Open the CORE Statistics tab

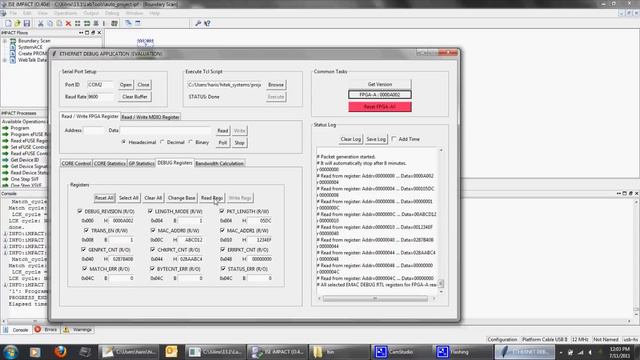pos(109,163)
